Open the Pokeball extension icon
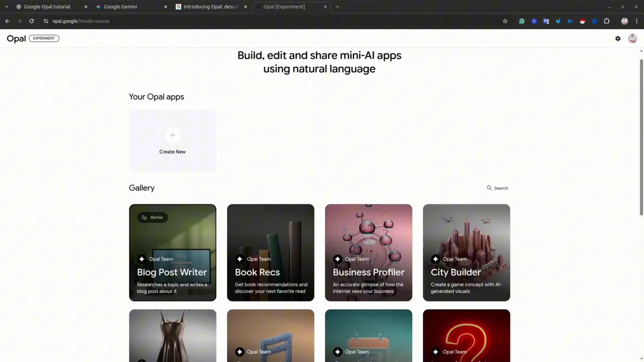 tap(582, 21)
